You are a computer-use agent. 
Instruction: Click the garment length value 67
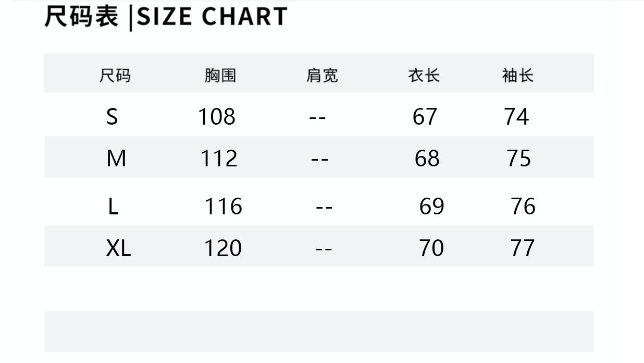425,117
